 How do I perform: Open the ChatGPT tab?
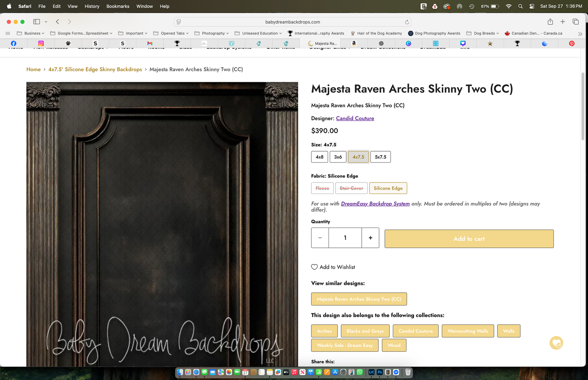[381, 43]
